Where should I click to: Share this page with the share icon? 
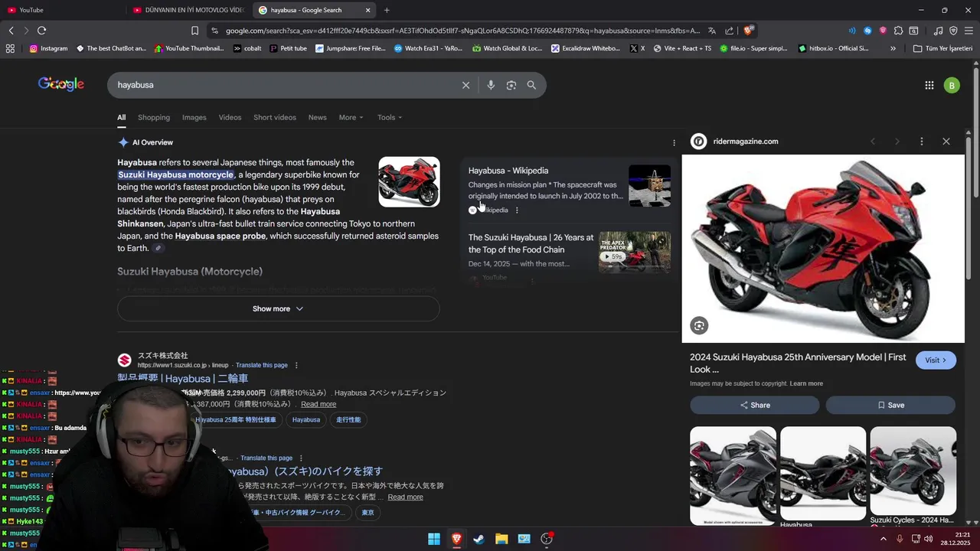tap(729, 31)
